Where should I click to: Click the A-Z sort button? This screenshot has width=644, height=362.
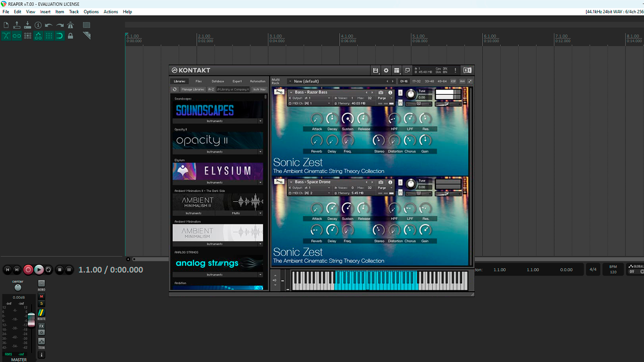(211, 89)
